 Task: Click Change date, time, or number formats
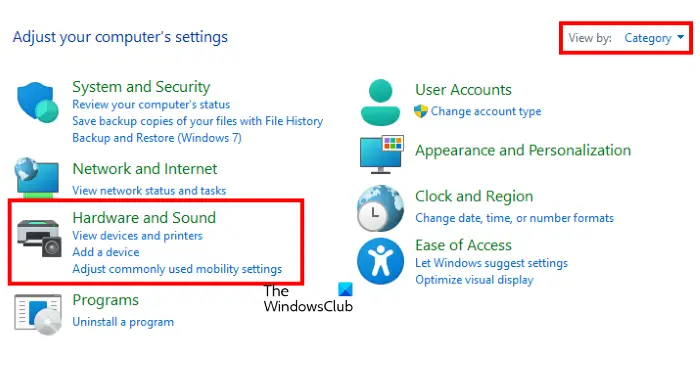click(514, 218)
